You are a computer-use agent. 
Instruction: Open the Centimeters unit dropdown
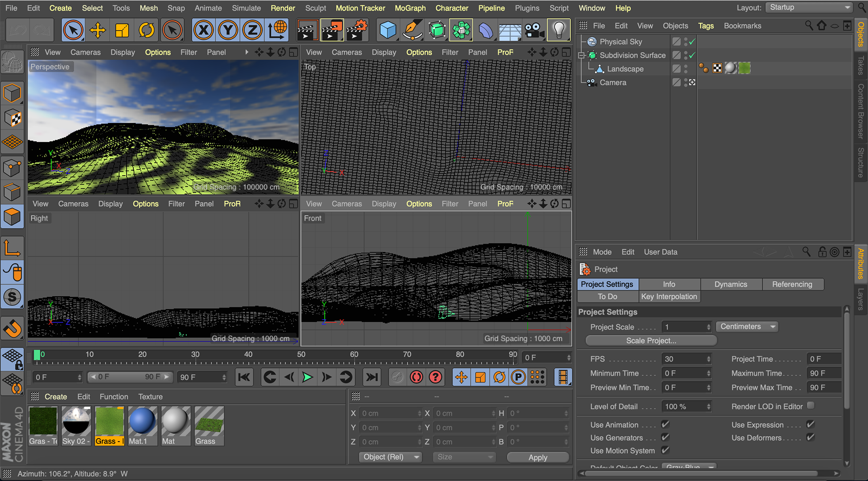tap(747, 327)
